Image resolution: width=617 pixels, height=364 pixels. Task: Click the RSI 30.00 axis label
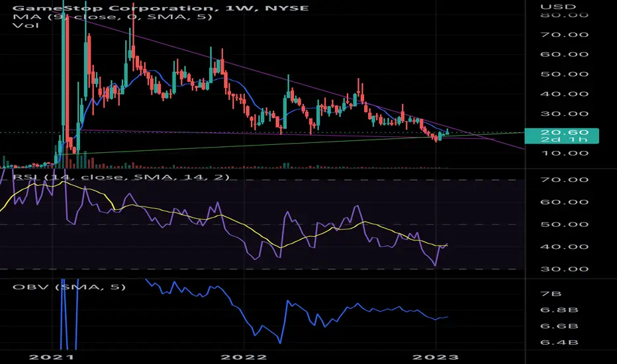(x=564, y=269)
